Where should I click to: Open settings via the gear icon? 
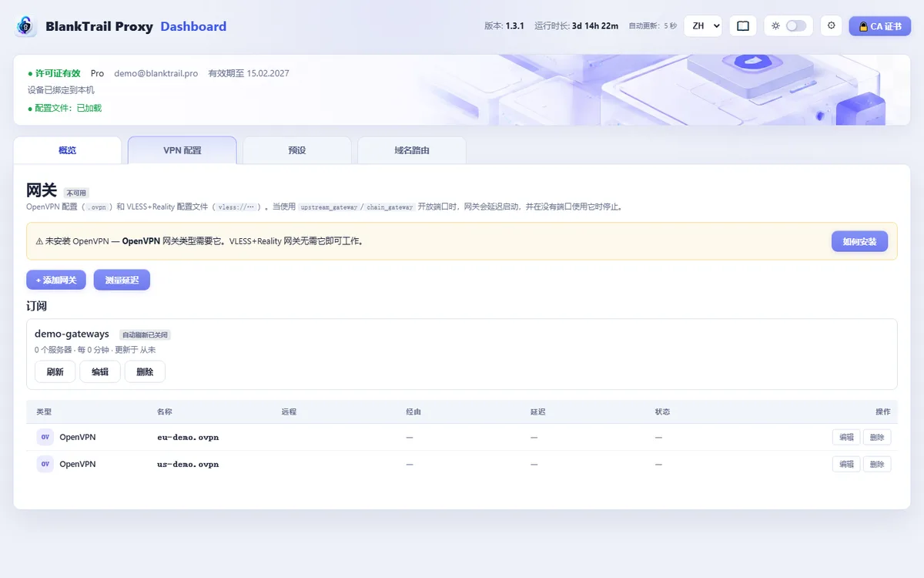coord(831,26)
